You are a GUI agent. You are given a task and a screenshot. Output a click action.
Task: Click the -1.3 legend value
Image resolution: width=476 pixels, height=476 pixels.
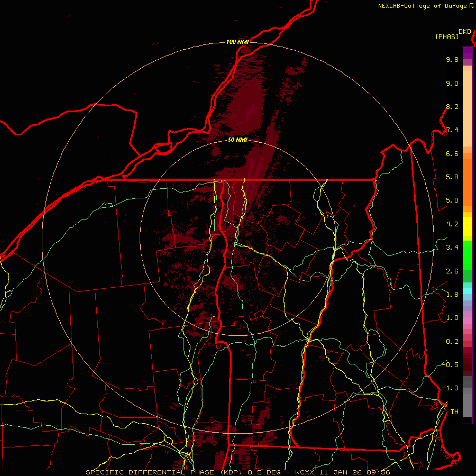coord(450,388)
